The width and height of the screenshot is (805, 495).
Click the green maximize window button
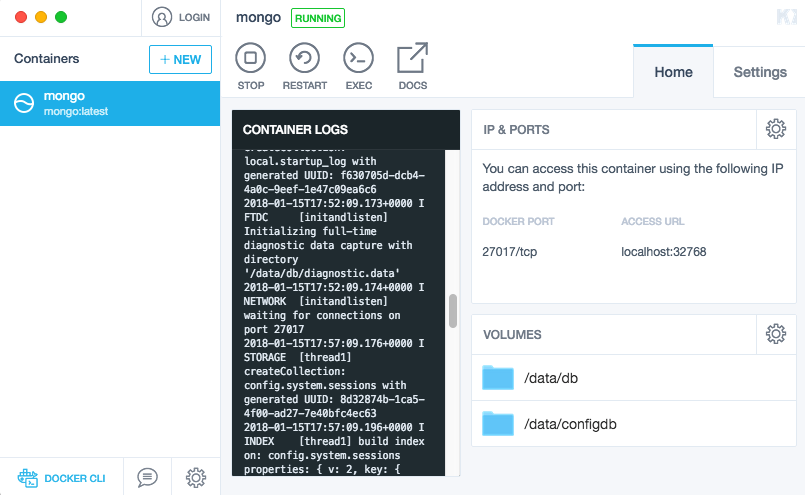61,17
